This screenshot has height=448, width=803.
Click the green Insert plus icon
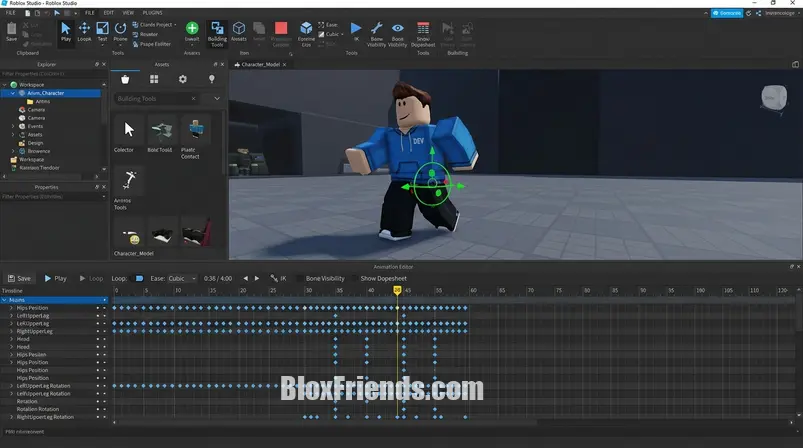[192, 30]
